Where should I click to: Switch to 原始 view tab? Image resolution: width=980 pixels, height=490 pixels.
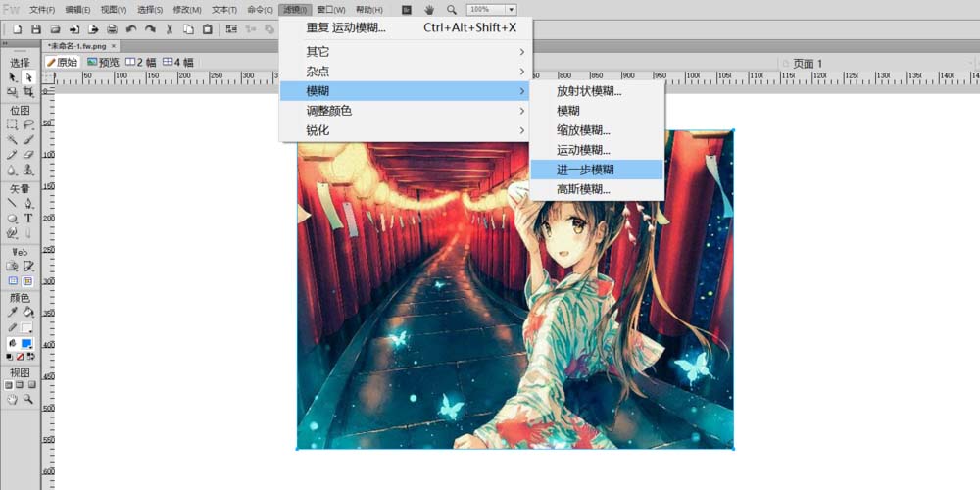(x=63, y=62)
